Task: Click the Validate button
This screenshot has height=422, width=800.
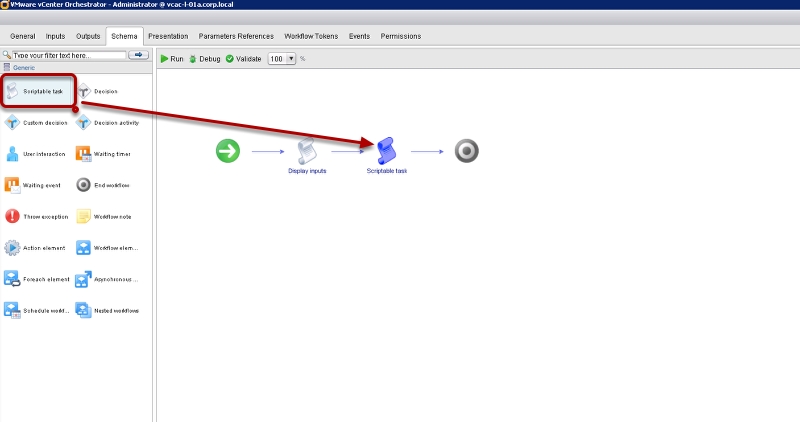Action: (243, 59)
